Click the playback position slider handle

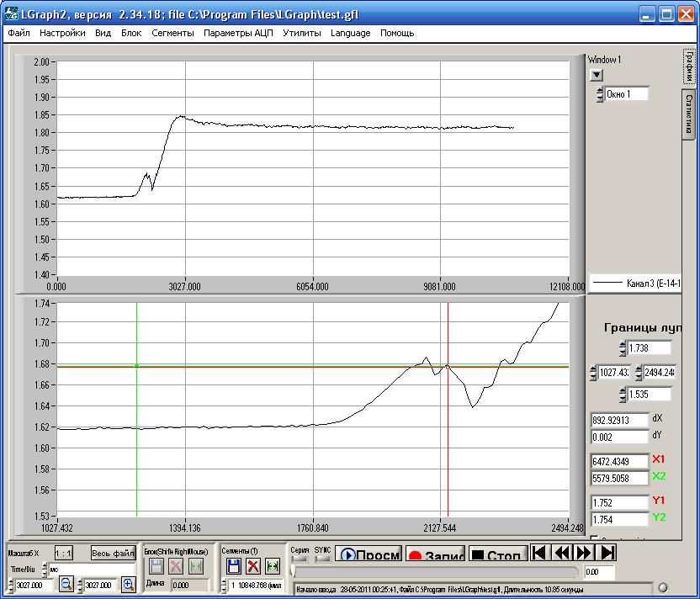pos(292,571)
